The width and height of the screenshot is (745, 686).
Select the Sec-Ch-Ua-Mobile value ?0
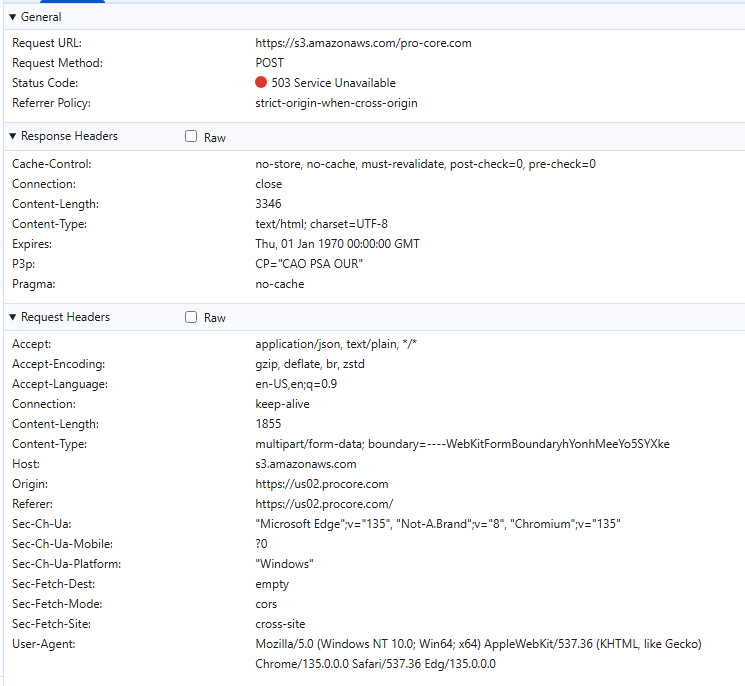pyautogui.click(x=261, y=544)
